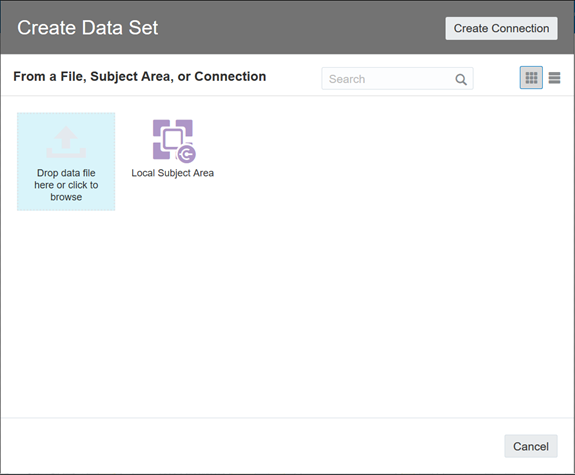Viewport: 575px width, 475px height.
Task: Switch to list view
Action: pyautogui.click(x=554, y=78)
